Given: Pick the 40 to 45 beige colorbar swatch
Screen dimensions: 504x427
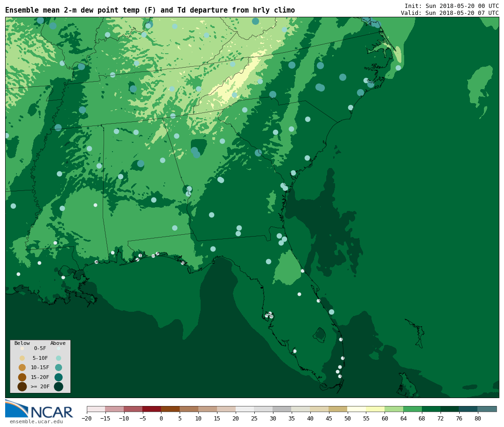Looking at the screenshot, I should [320, 409].
